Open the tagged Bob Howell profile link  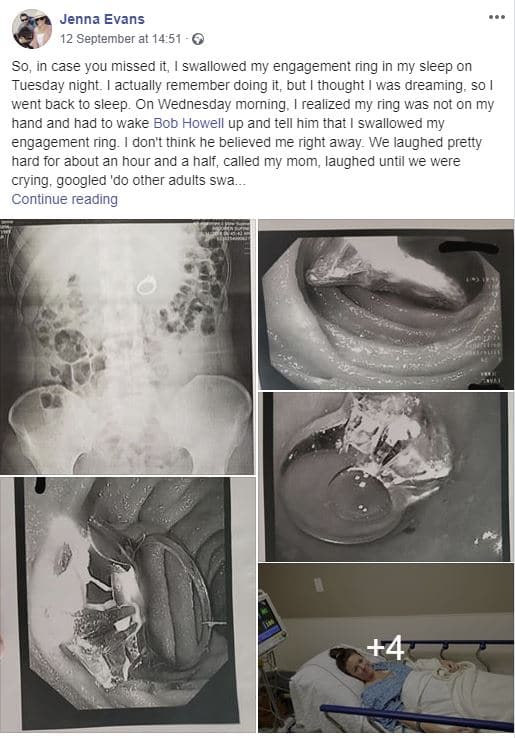[188, 123]
